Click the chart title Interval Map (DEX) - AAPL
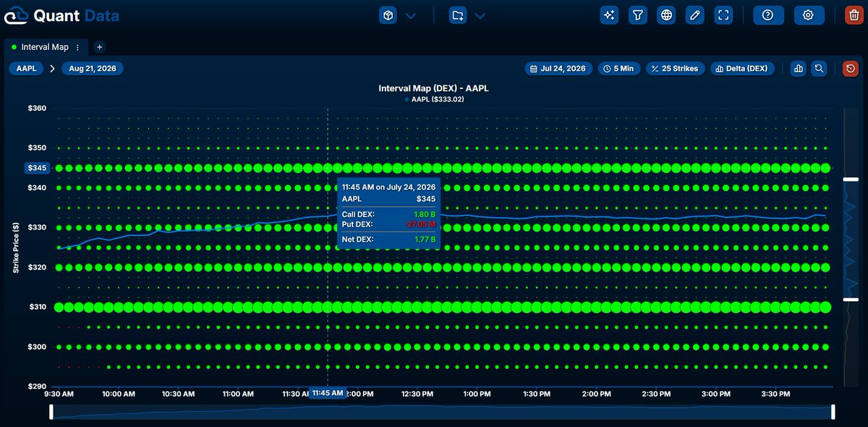Viewport: 868px width, 427px height. click(434, 88)
